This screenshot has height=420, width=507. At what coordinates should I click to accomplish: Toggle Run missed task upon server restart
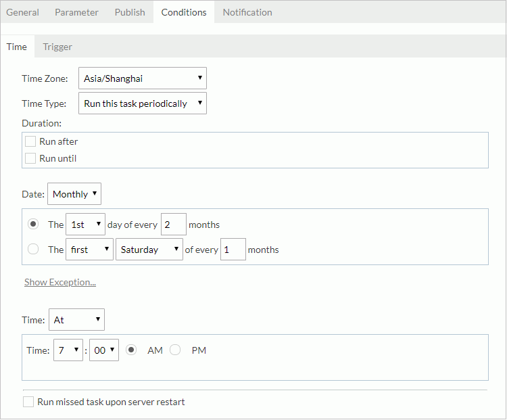pos(28,402)
